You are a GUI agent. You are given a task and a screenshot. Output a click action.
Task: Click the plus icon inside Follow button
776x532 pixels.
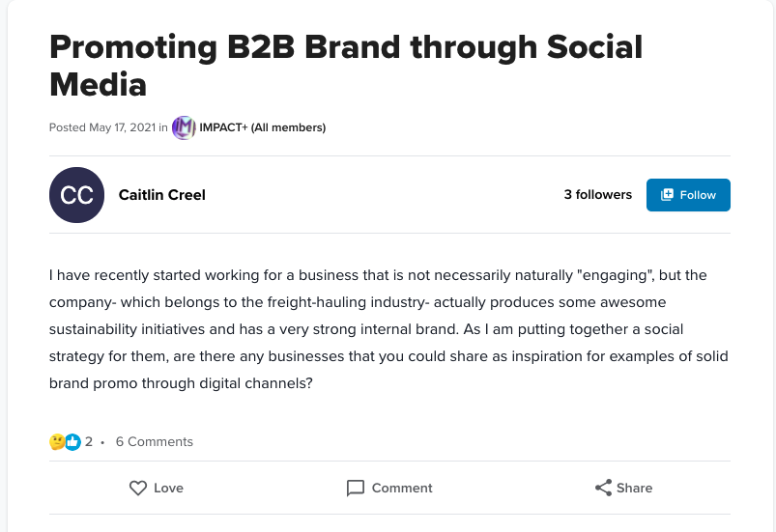pos(667,195)
